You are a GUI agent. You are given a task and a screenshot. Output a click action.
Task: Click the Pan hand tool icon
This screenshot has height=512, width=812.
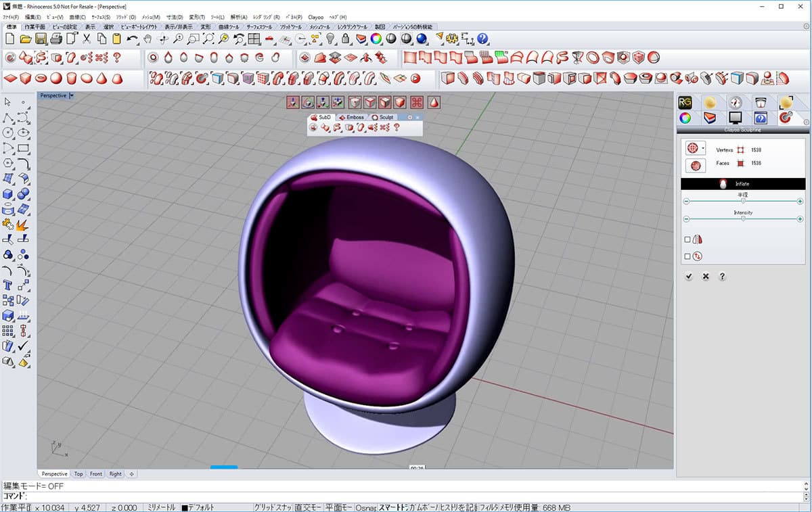[148, 39]
